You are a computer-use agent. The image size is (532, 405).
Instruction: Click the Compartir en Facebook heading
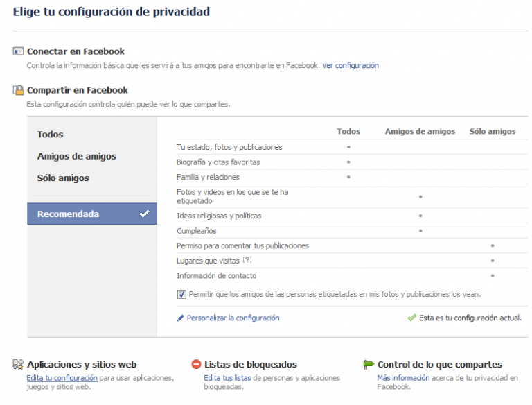pos(78,90)
